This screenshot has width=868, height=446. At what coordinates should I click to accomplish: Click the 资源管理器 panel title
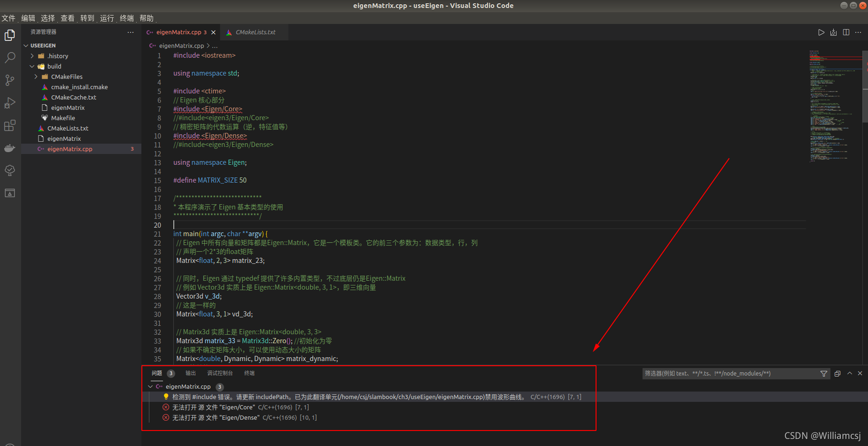(x=43, y=32)
